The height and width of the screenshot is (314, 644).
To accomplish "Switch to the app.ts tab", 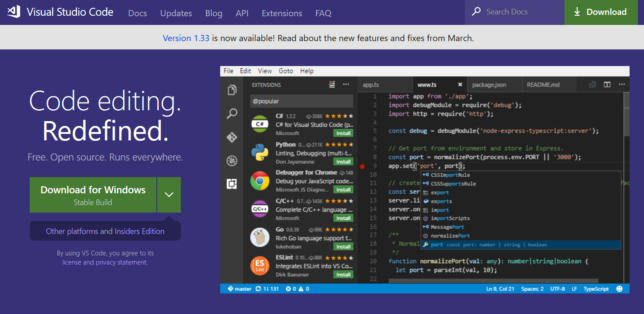I will click(x=384, y=84).
